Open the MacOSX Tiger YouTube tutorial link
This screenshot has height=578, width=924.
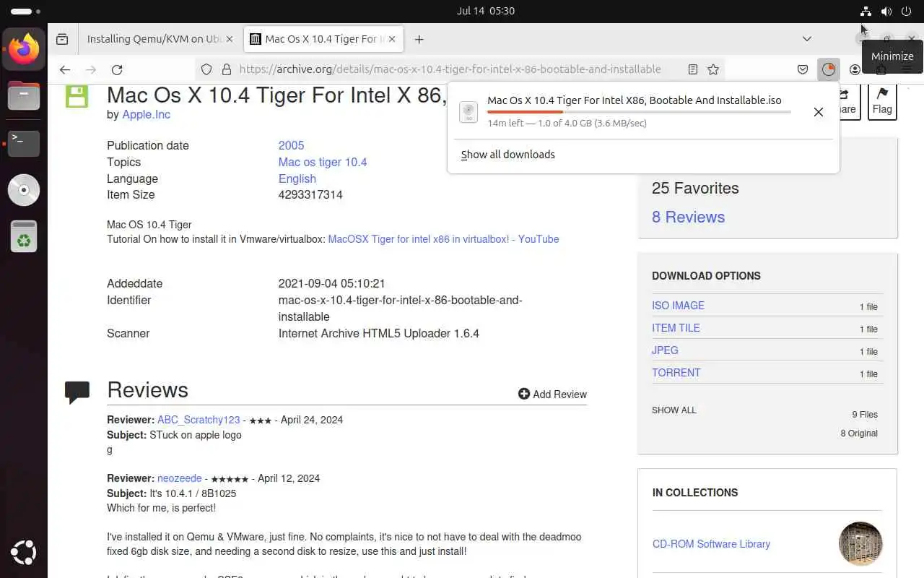pos(443,239)
